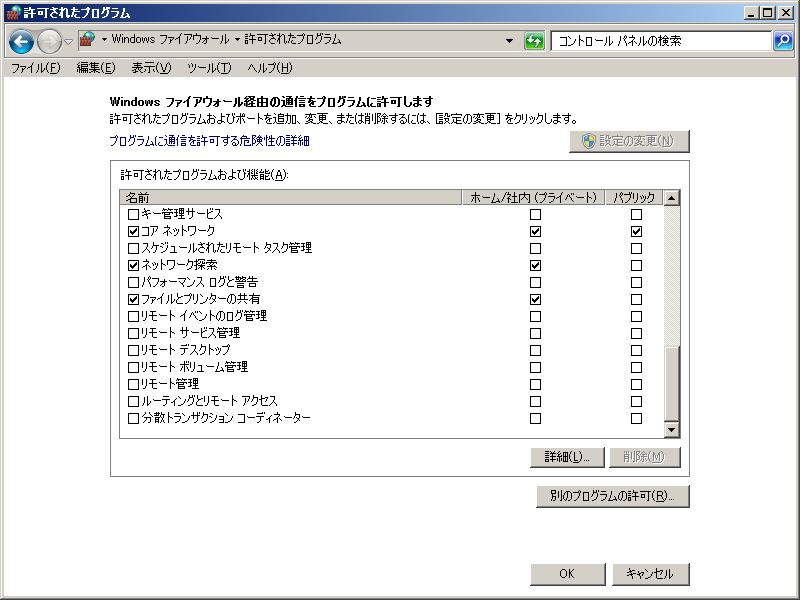Check ネットワーク探索 public checkbox
This screenshot has width=800, height=600.
tap(636, 265)
